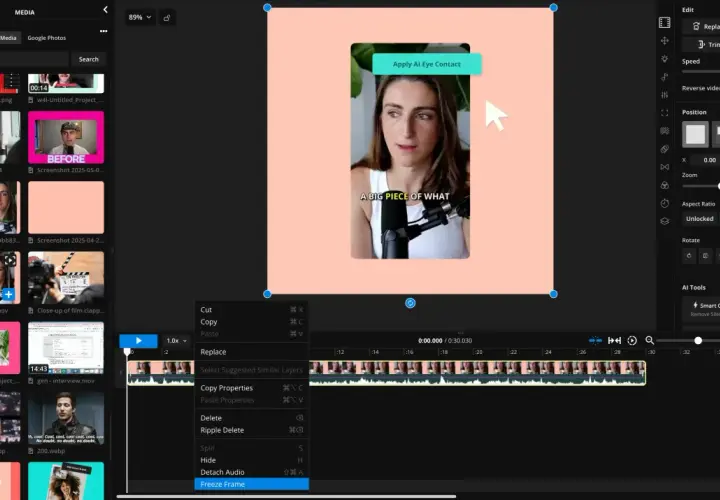
Task: Choose Hide from the context menu
Action: click(x=252, y=460)
